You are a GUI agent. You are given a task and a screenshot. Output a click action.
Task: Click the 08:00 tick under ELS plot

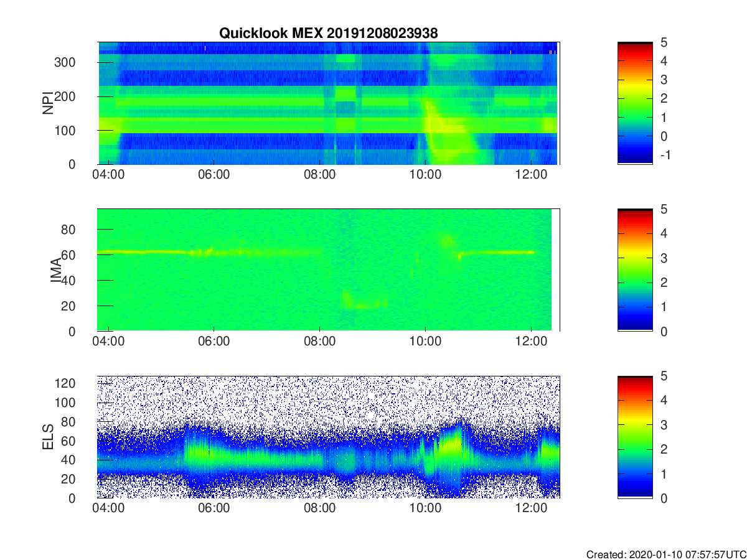319,508
